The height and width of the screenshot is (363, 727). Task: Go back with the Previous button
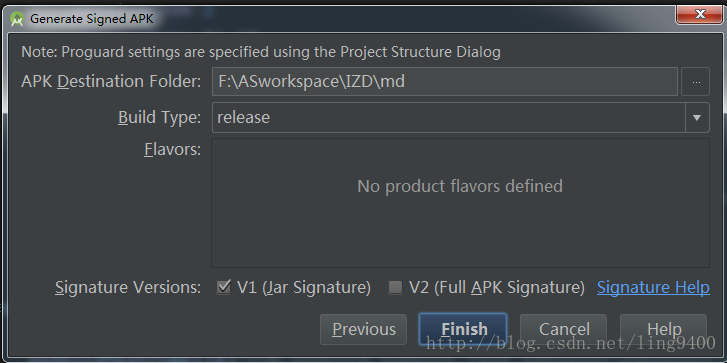(364, 329)
